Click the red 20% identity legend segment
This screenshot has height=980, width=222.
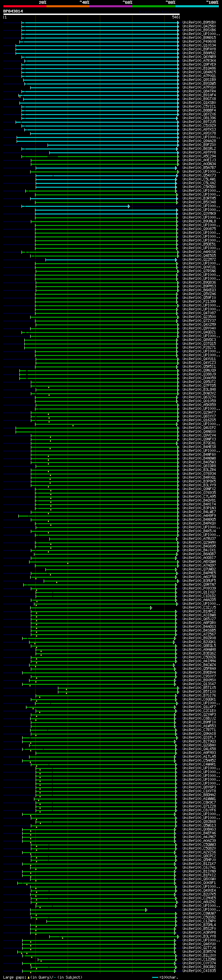25,6
